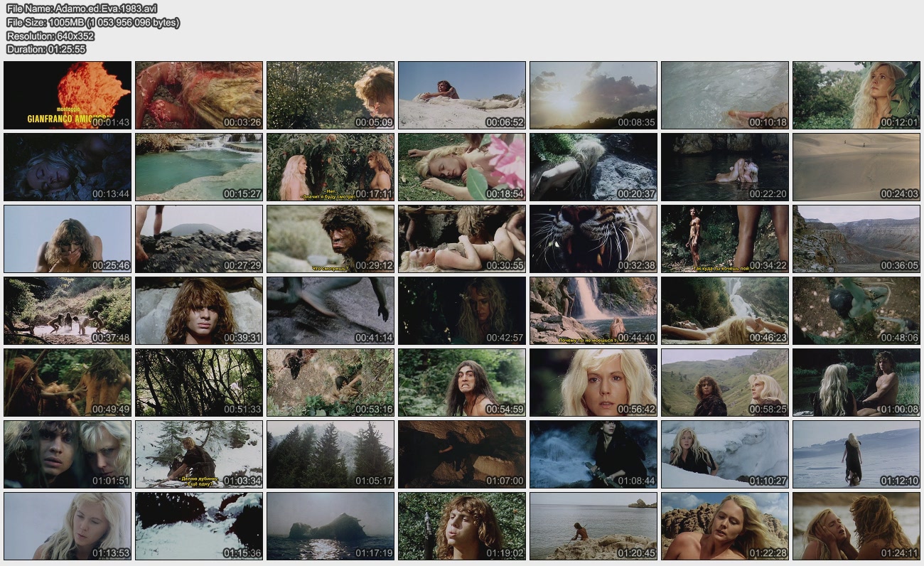The image size is (924, 566).
Task: Open the tangled branches thumbnail at 00:51:33
Action: point(199,382)
